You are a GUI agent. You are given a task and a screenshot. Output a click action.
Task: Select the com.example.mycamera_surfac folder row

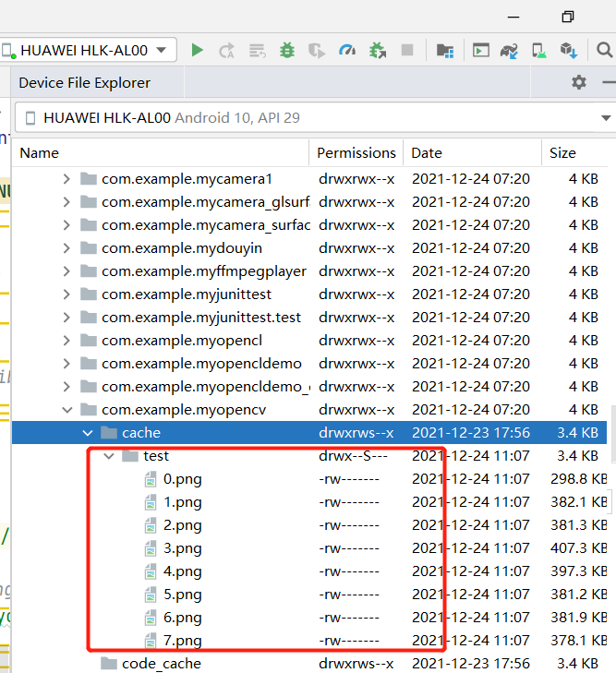coord(309,225)
